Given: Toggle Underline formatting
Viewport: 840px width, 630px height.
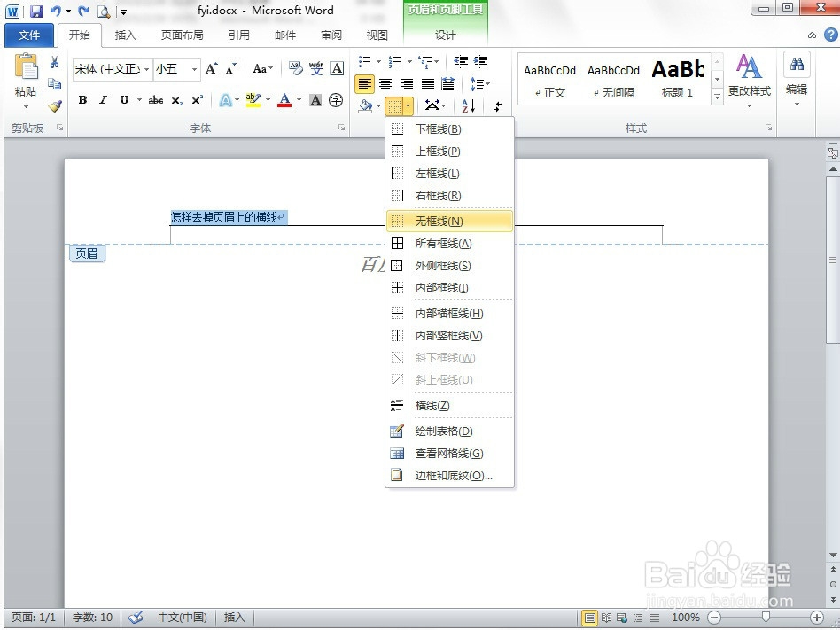Looking at the screenshot, I should coord(124,100).
